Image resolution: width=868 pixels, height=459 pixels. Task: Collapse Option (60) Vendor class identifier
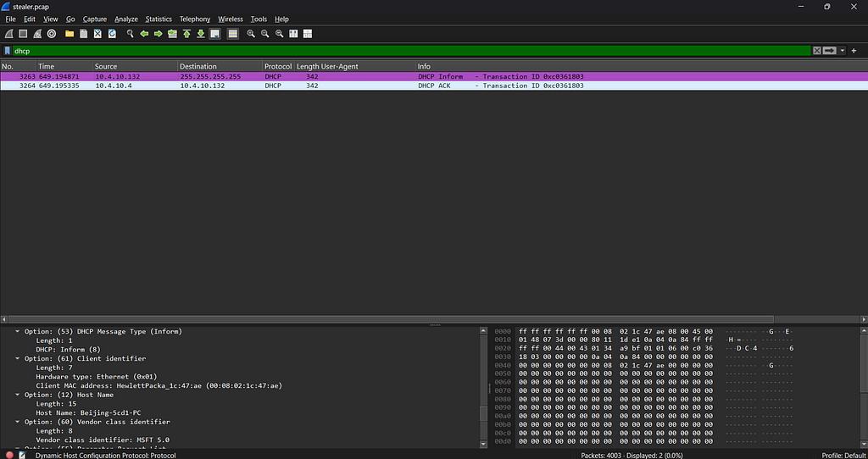17,422
